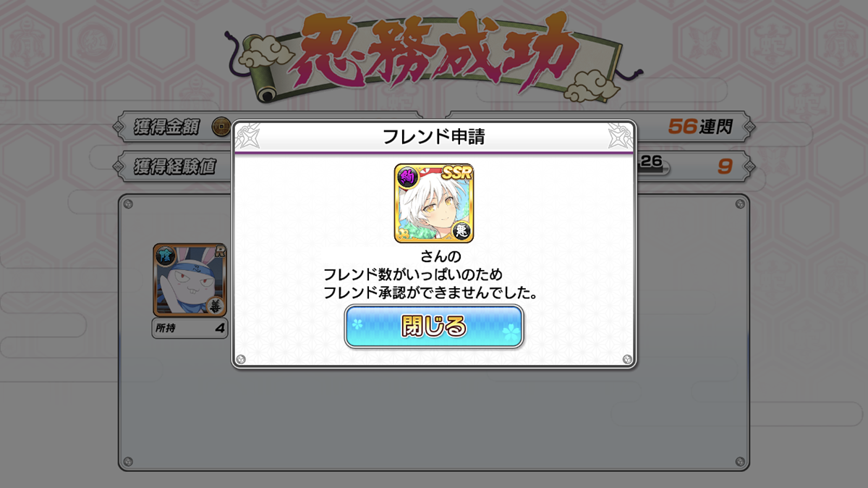
Task: Click the 悪 alignment badge on SSR card
Action: pyautogui.click(x=461, y=230)
